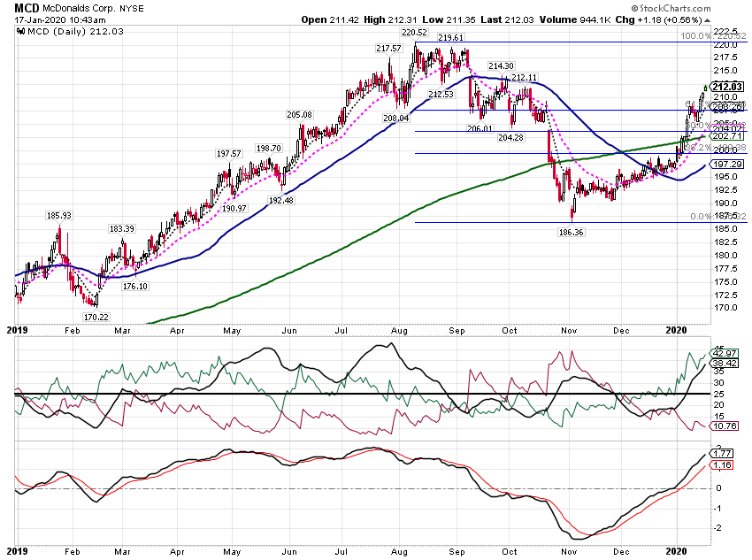
Task: Click the 38.42 indicator value tag
Action: coord(725,364)
